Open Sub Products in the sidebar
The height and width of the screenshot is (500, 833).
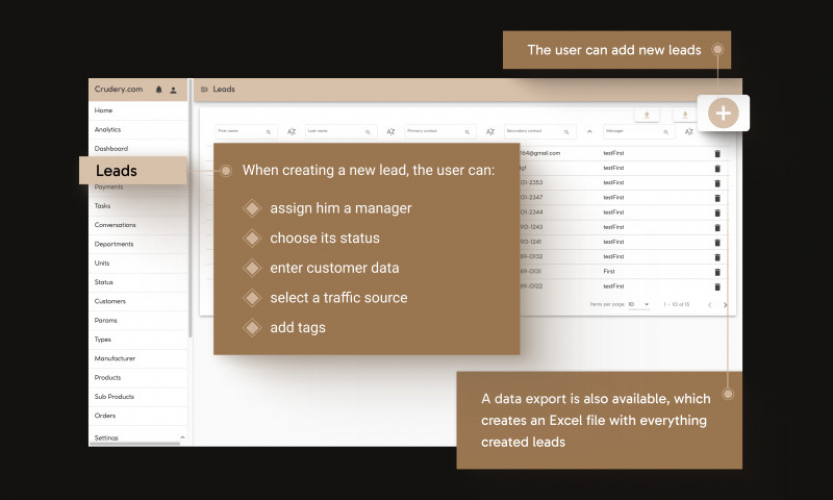coord(138,397)
